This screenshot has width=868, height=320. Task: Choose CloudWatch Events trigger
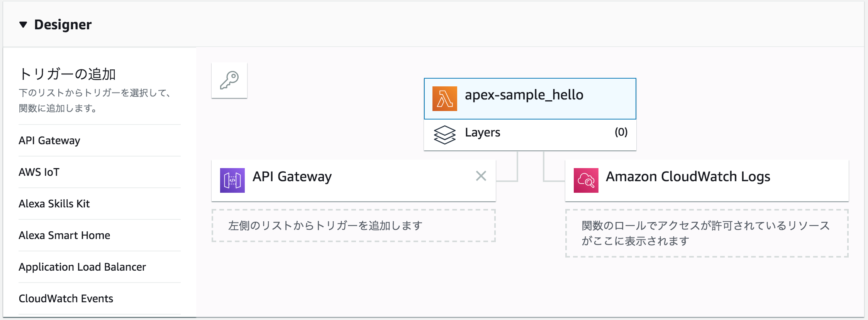click(66, 298)
